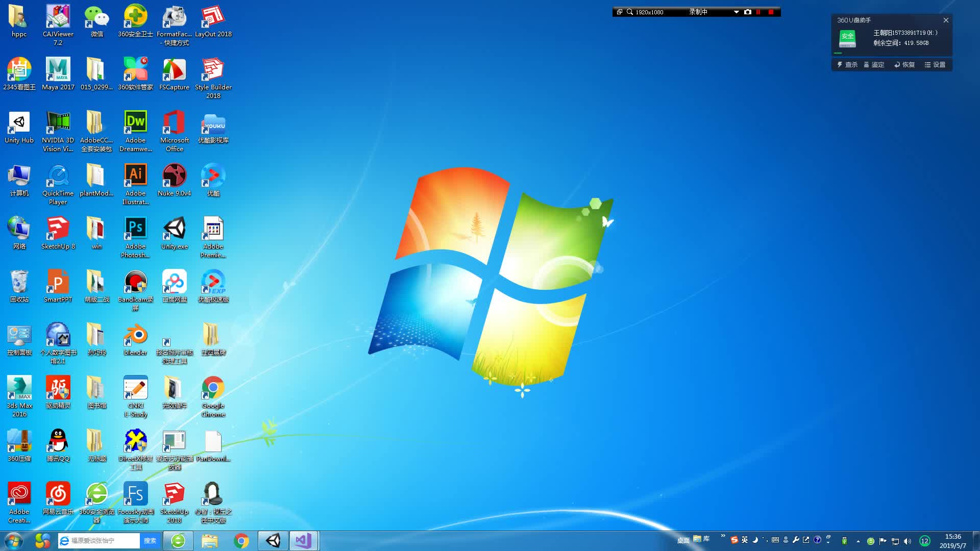
Task: Click 鉴定 in 360 U盘助手
Action: point(874,65)
